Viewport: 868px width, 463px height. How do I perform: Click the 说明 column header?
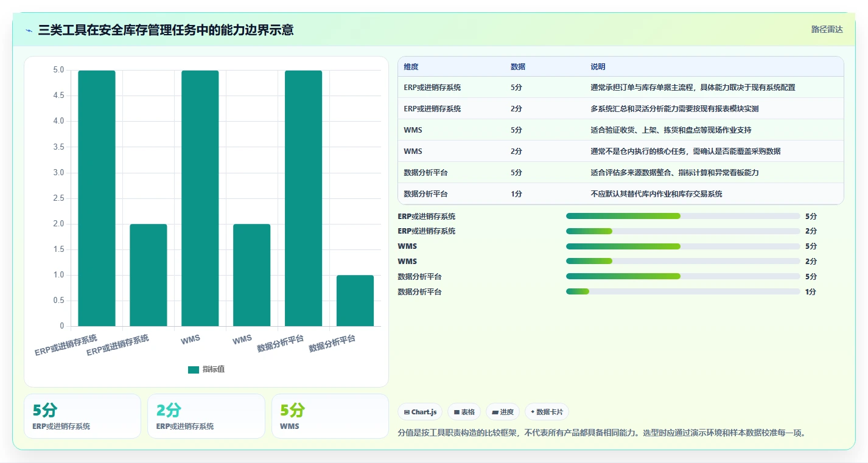(598, 67)
